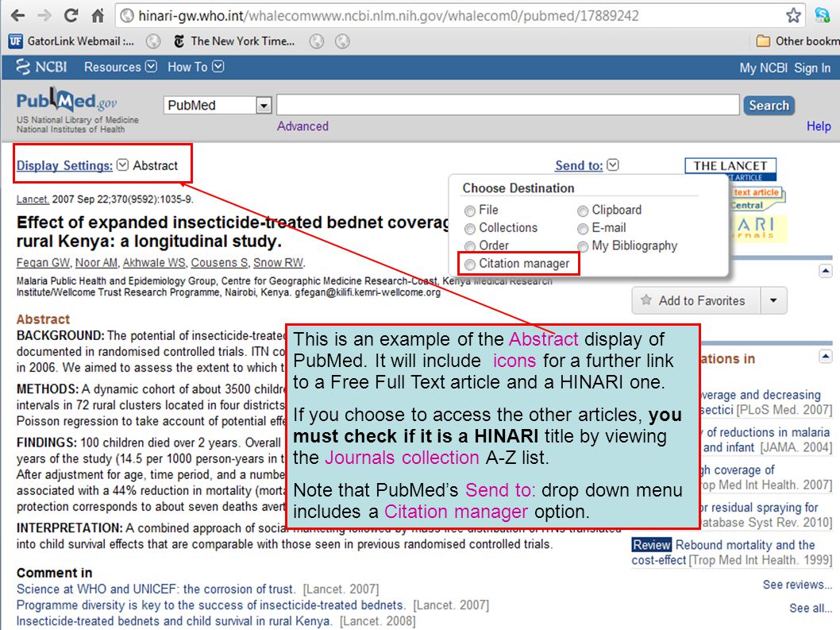Click See reviews link

click(x=797, y=585)
